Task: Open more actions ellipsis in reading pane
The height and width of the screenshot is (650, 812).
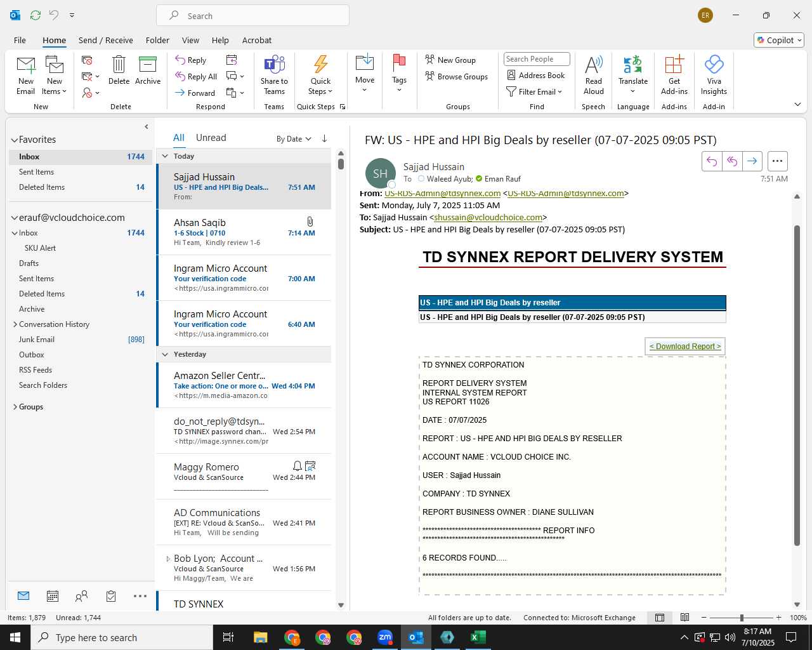Action: click(777, 161)
